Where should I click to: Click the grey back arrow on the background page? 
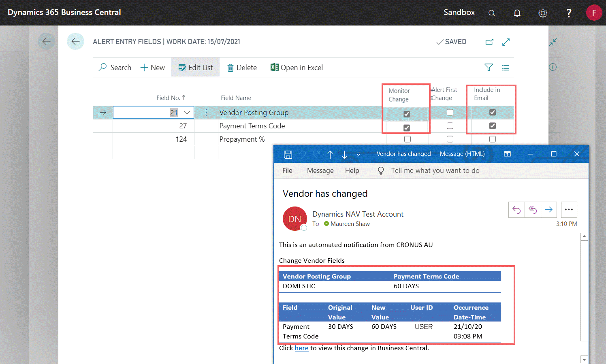coord(46,41)
